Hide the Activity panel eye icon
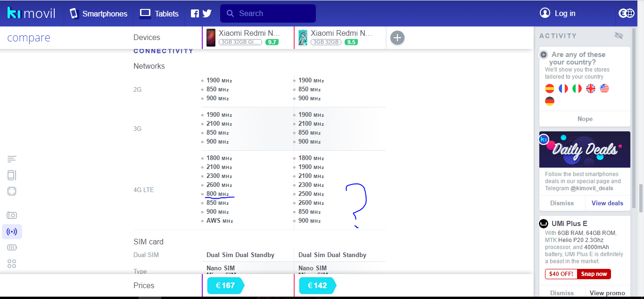 [x=619, y=36]
